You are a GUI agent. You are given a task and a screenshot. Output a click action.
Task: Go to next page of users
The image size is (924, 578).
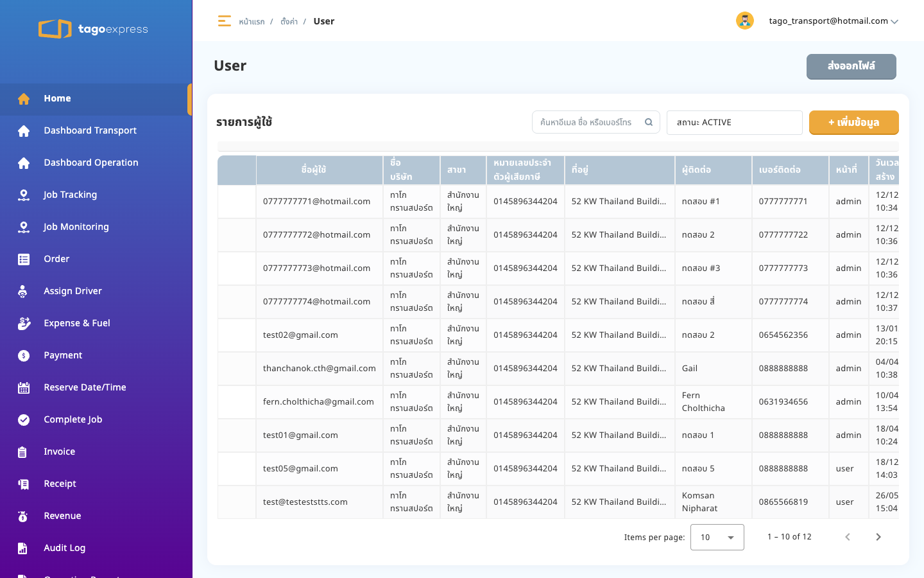point(878,537)
